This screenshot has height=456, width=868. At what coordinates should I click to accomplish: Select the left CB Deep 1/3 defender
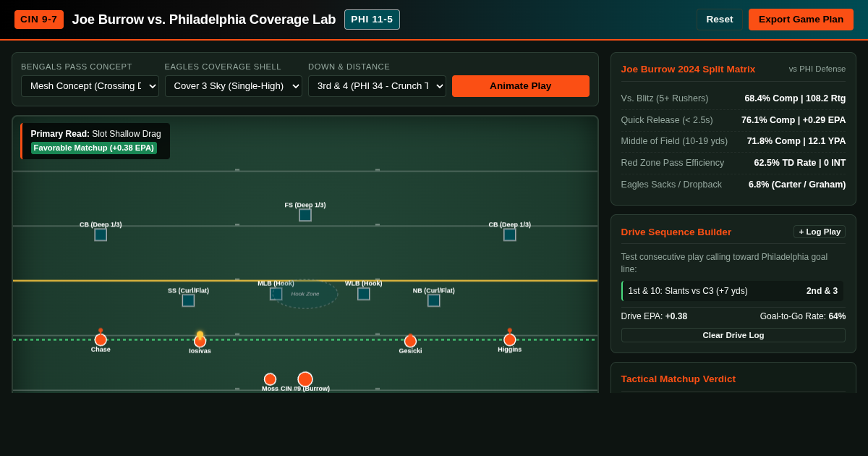(101, 235)
